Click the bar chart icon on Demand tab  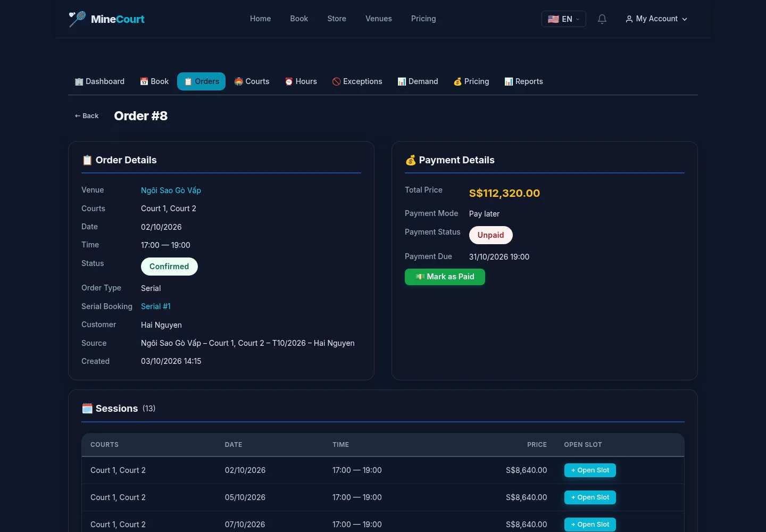click(402, 82)
